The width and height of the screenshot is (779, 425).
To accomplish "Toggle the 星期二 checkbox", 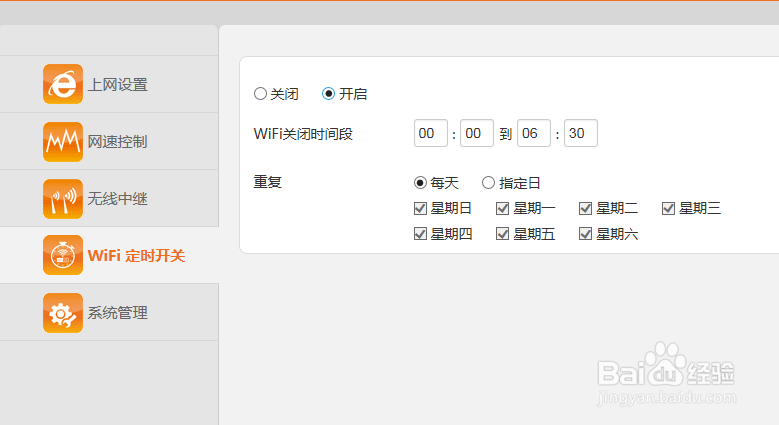I will pyautogui.click(x=586, y=208).
